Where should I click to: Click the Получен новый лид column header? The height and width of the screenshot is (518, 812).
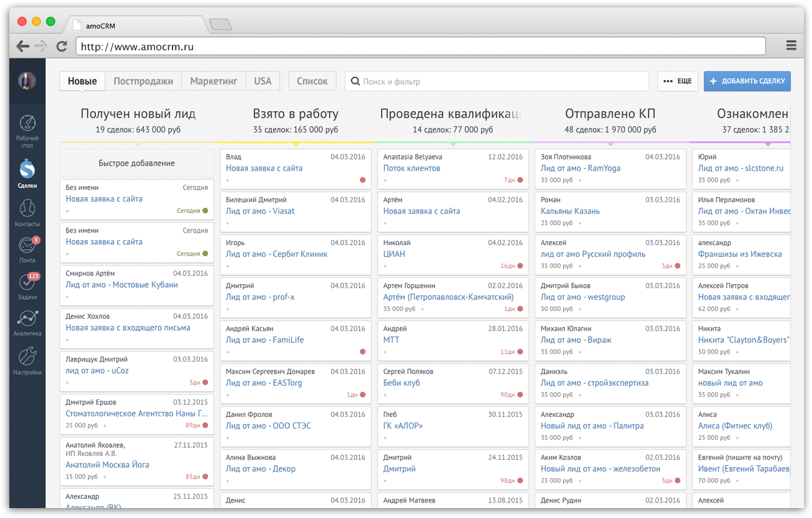click(x=138, y=114)
